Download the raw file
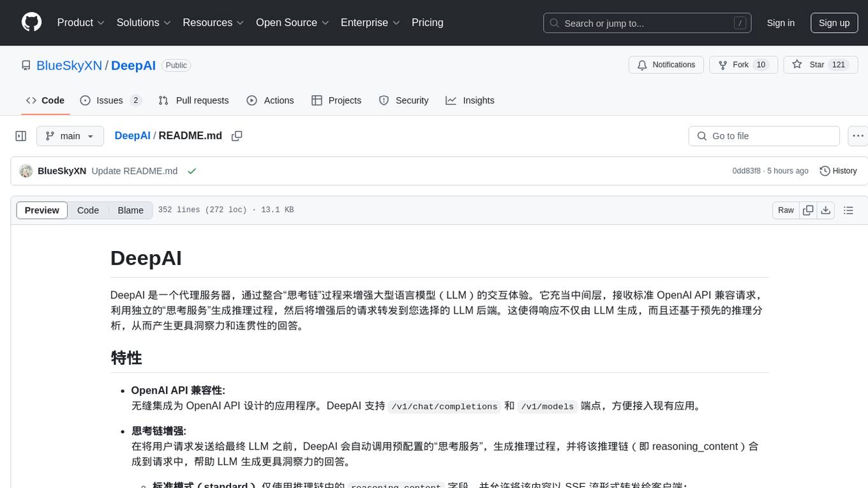868x488 pixels. click(x=825, y=210)
